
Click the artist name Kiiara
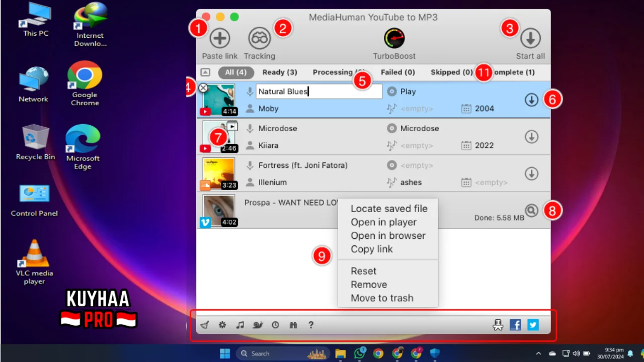point(268,145)
